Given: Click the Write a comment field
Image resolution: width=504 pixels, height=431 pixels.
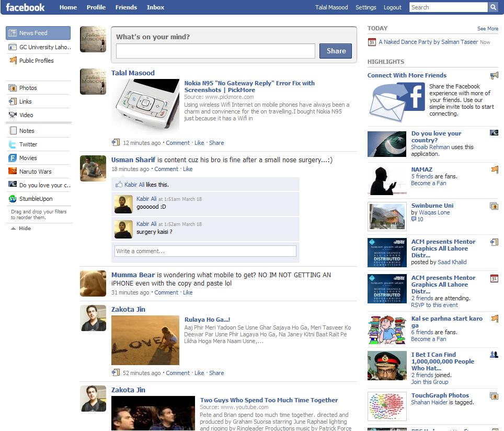Looking at the screenshot, I should 205,251.
